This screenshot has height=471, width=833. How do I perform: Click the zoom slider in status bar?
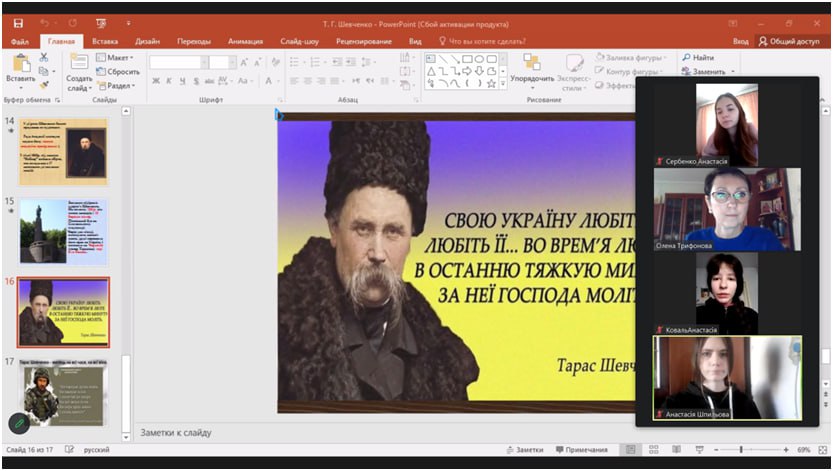click(x=740, y=451)
